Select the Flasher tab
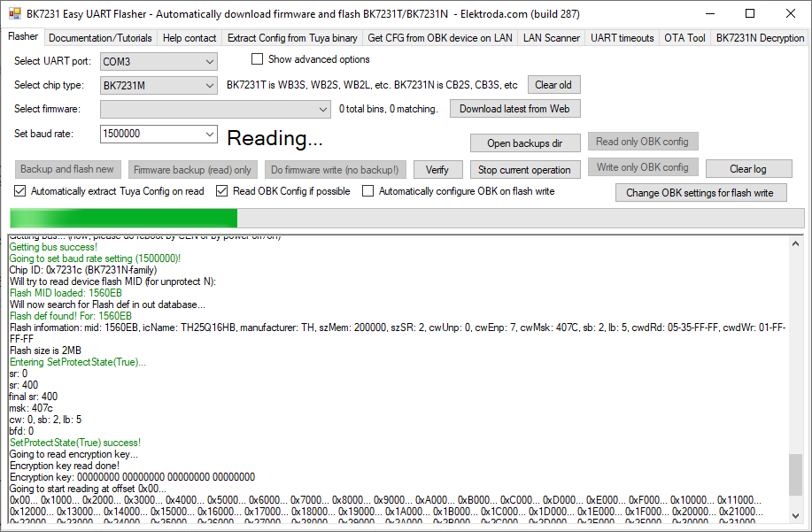Viewport: 812px width, 532px height. pyautogui.click(x=23, y=36)
